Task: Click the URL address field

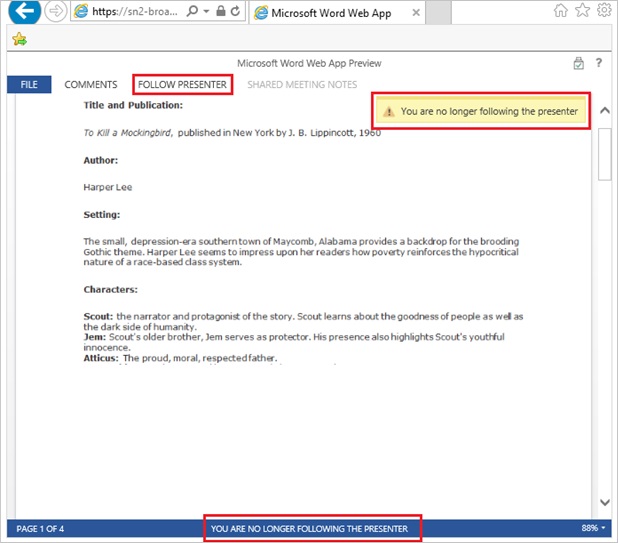Action: 130,13
